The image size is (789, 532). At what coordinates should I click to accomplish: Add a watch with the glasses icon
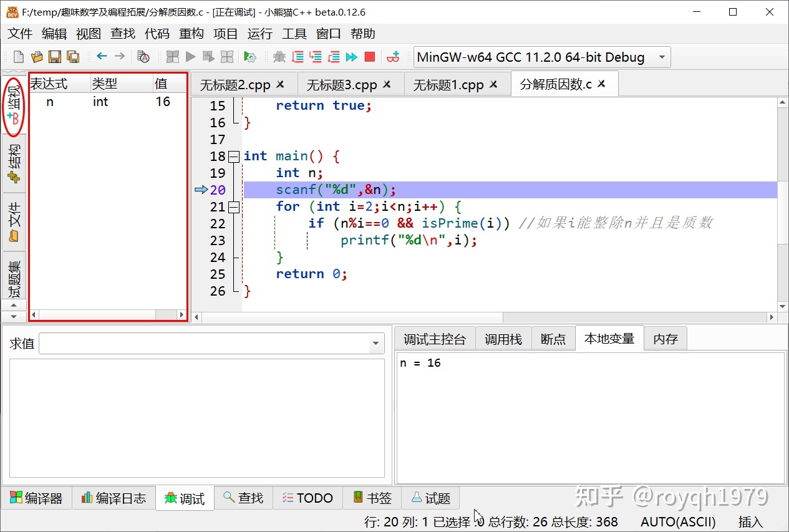click(393, 57)
